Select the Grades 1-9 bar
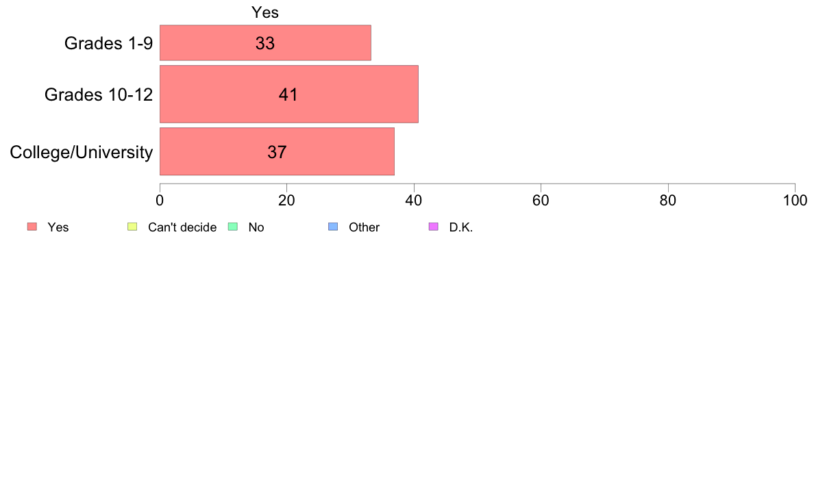This screenshot has width=814, height=504. tap(265, 42)
